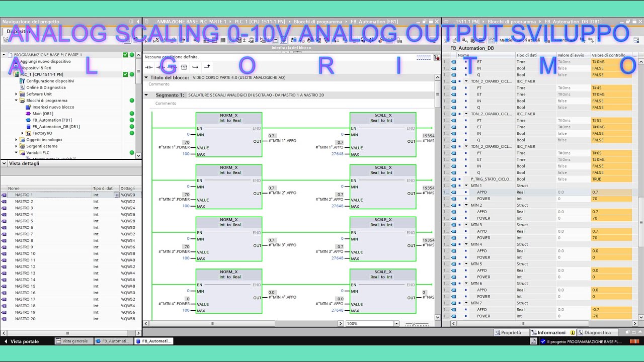
Task: Collapse Variabili PLC node
Action: tap(16, 153)
